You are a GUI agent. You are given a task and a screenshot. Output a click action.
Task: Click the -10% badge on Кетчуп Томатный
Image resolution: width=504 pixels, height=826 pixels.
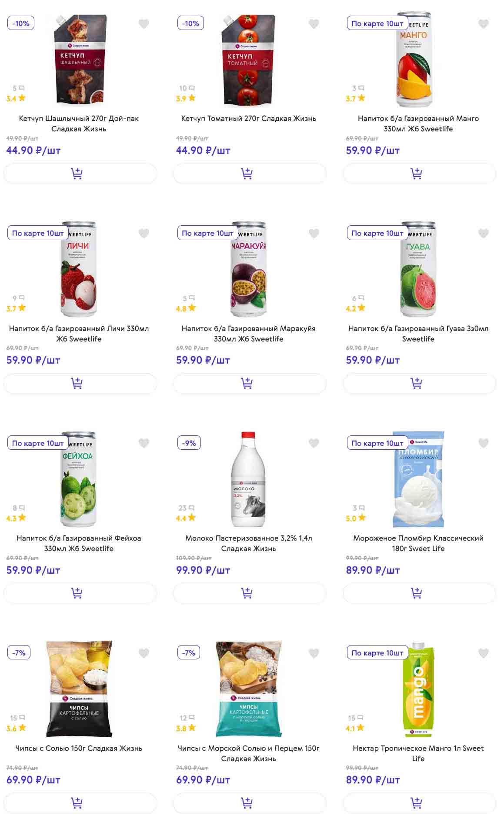(190, 23)
